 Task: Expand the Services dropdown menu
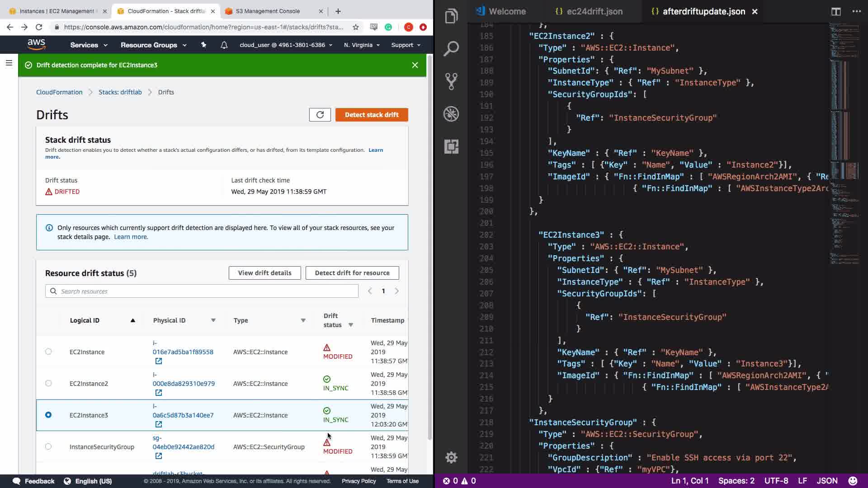89,45
